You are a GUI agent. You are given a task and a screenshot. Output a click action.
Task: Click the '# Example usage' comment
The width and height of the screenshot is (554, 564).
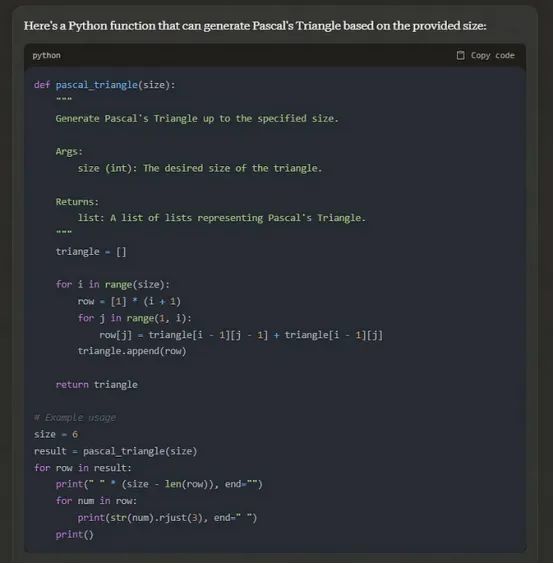(x=75, y=418)
